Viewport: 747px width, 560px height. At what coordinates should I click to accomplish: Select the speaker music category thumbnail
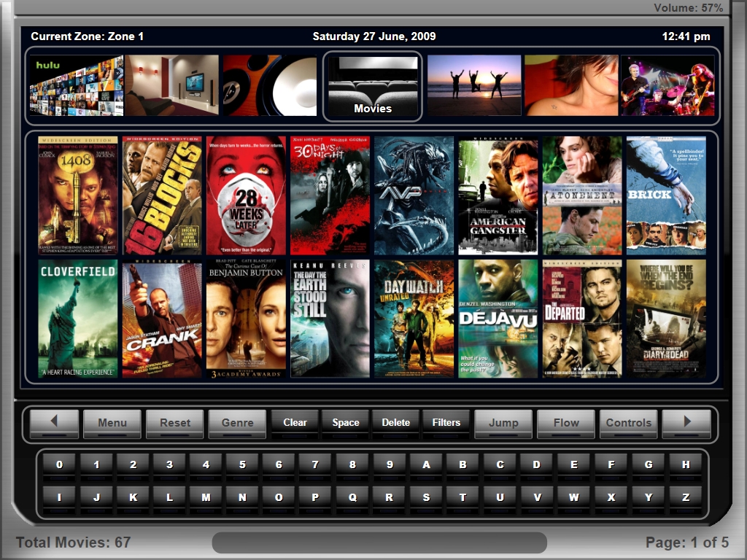click(270, 85)
